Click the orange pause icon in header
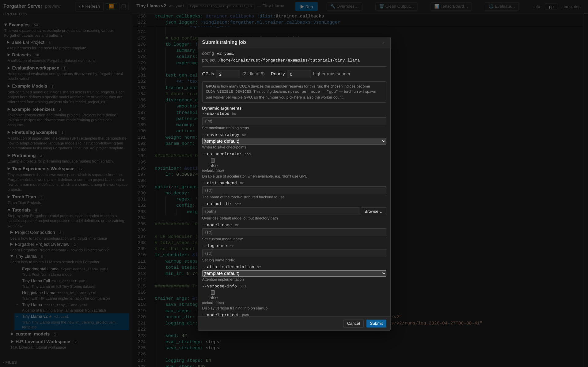588x367 pixels. (x=111, y=6)
